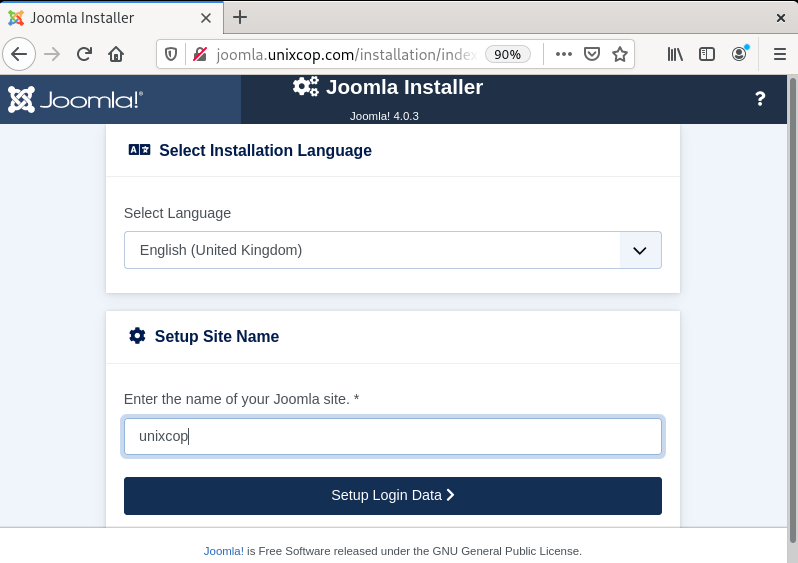
Task: Click the gears icon beside Joomla Installer
Action: (x=306, y=86)
